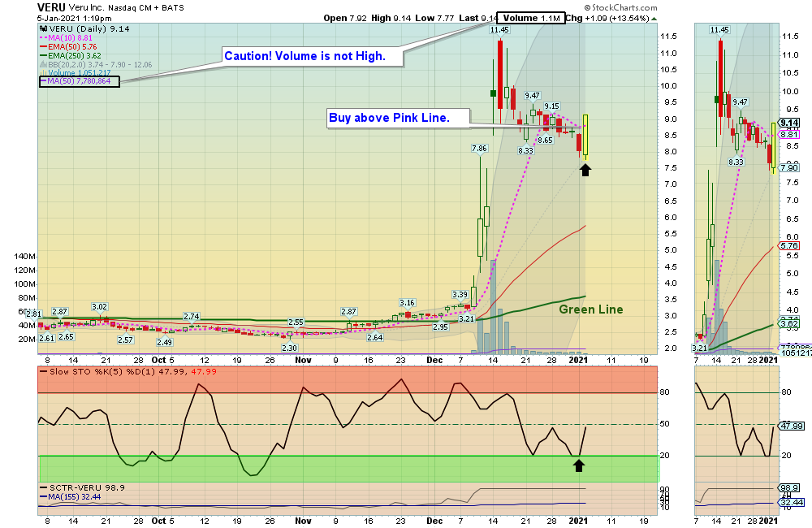Click the High 9.14 header value
This screenshot has width=812, height=528.
pos(391,18)
